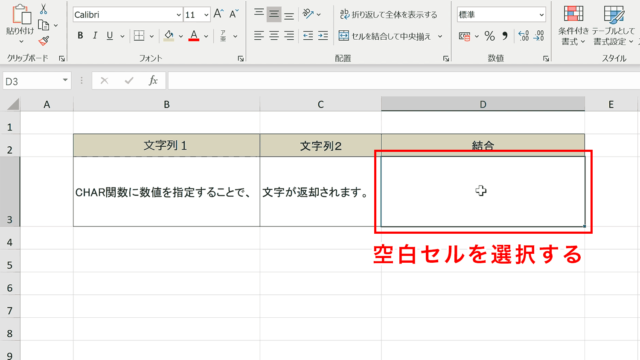Click セルを結合して中央揃え button
The image size is (640, 360).
tap(385, 36)
